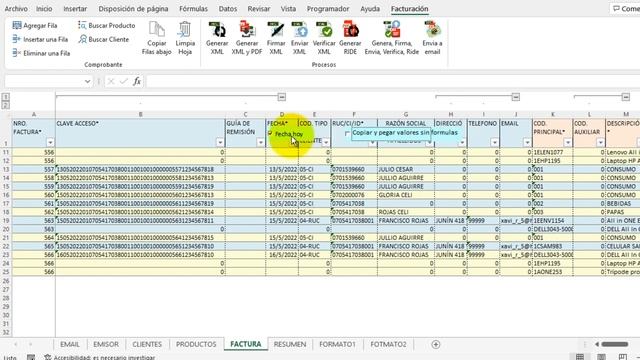Click into the Name Box field
This screenshot has height=360, width=640.
click(44, 81)
